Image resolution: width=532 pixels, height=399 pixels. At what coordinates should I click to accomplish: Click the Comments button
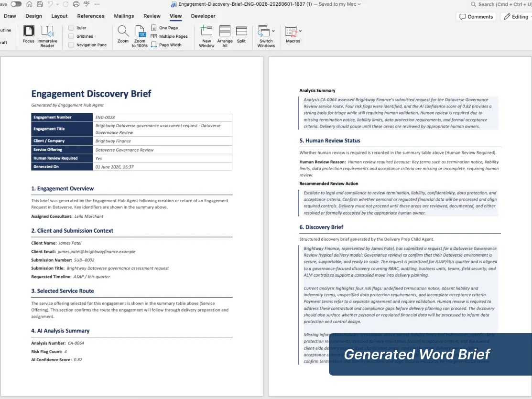pos(476,17)
